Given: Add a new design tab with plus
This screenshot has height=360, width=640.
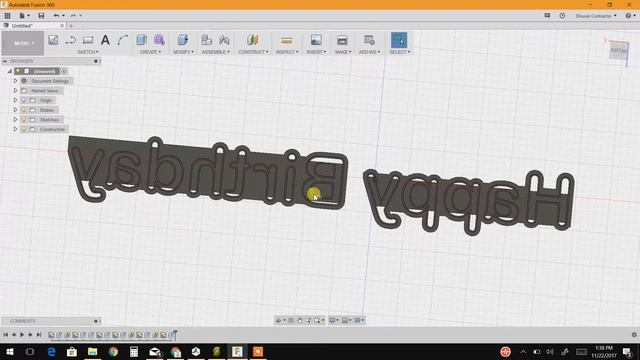Looking at the screenshot, I should click(x=71, y=26).
